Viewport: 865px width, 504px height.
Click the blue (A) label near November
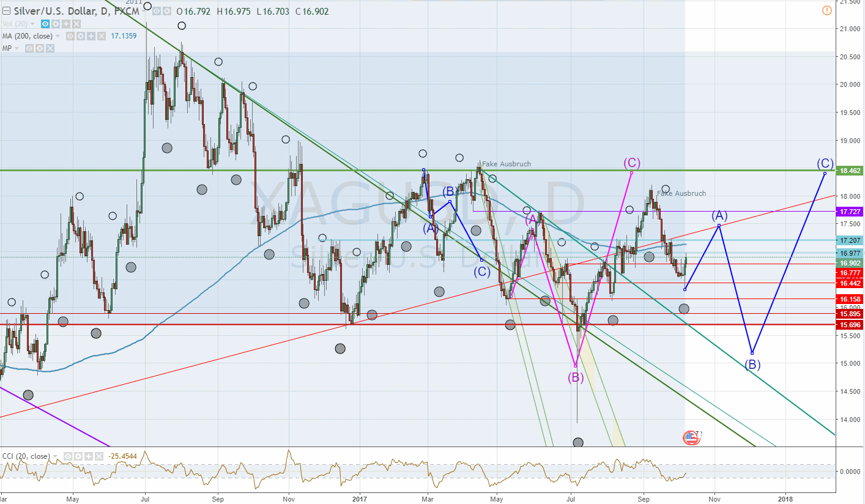pos(719,215)
